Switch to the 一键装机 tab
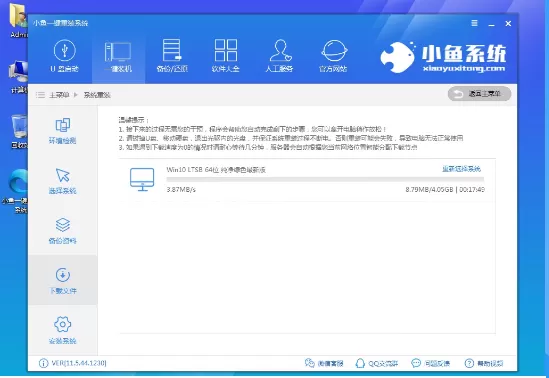549x378 pixels. coord(118,57)
